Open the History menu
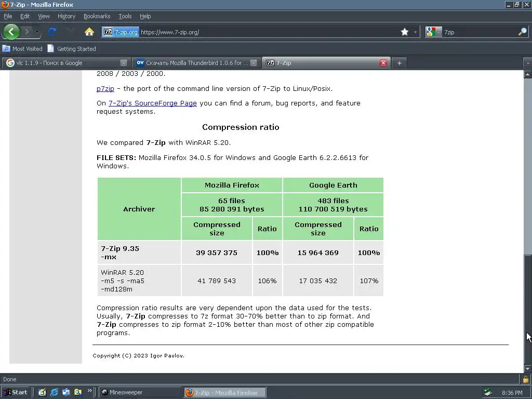Image resolution: width=532 pixels, height=399 pixels. pyautogui.click(x=66, y=16)
